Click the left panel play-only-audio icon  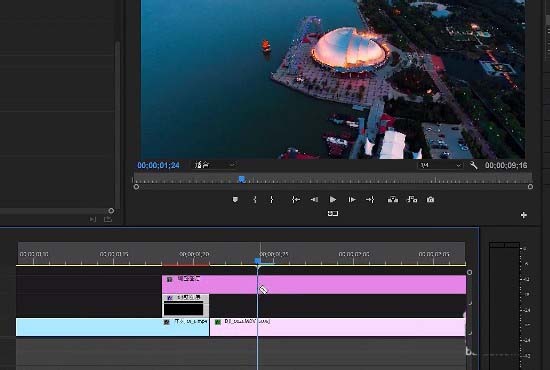(x=93, y=220)
